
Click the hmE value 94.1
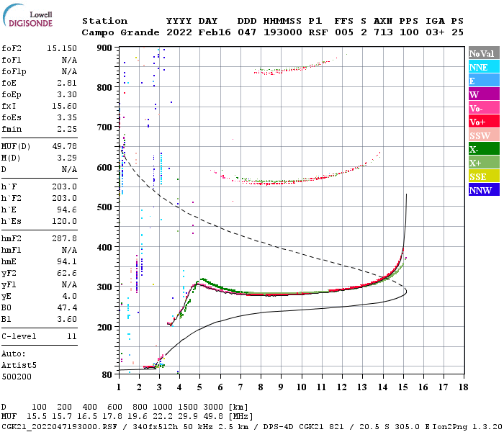(x=67, y=261)
